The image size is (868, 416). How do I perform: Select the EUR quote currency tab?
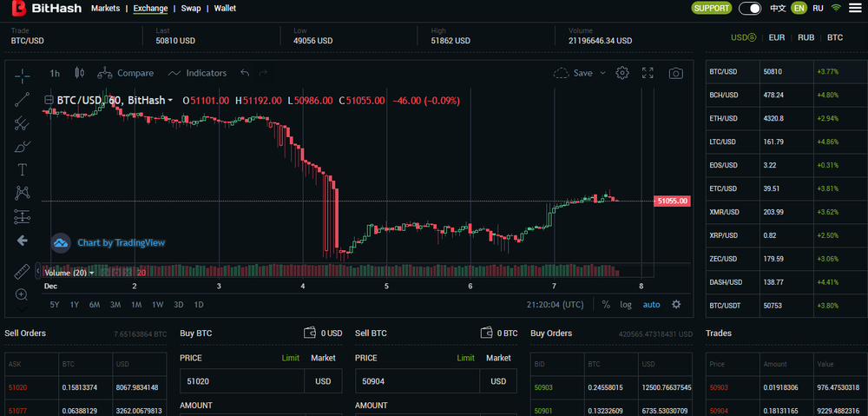(777, 37)
